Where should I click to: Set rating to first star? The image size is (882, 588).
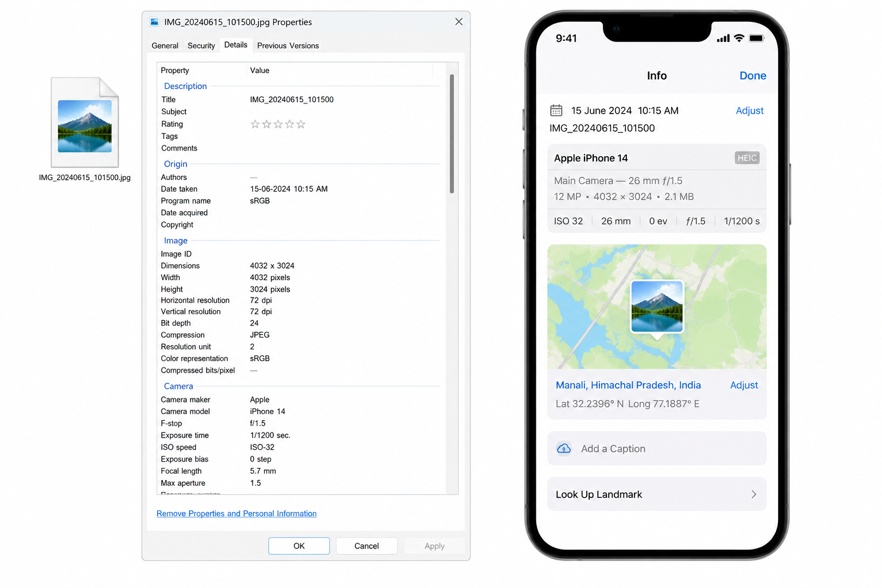pyautogui.click(x=255, y=124)
